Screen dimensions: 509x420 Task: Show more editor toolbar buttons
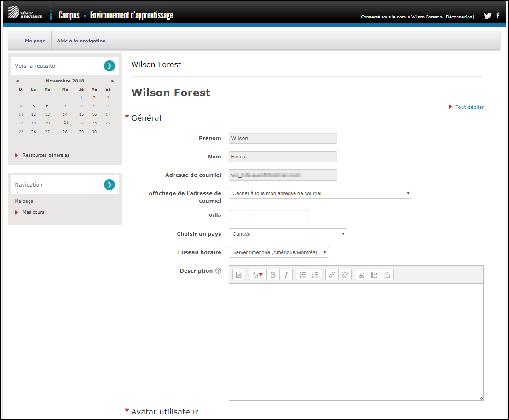pos(239,275)
